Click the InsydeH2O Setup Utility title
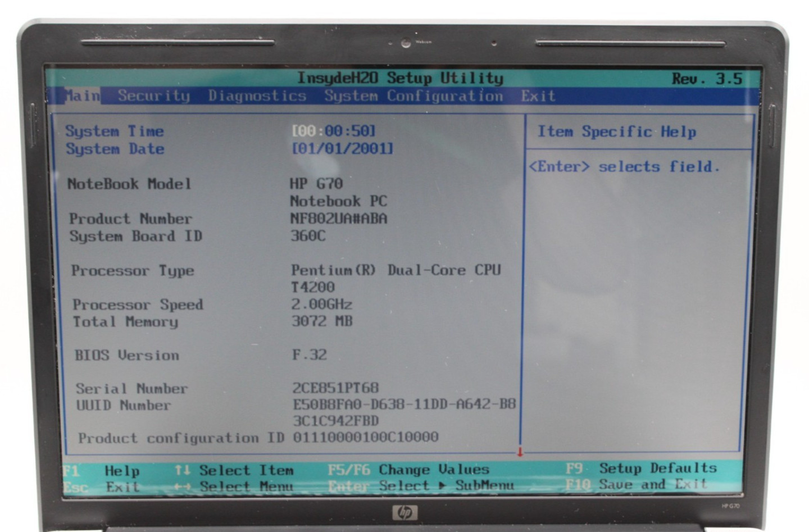Screen dimensions: 809x532 tap(400, 78)
